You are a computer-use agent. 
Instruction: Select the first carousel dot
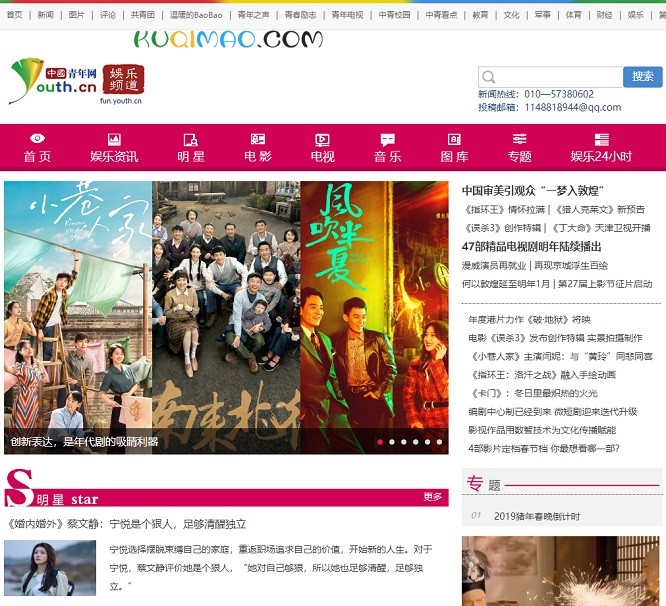(380, 442)
